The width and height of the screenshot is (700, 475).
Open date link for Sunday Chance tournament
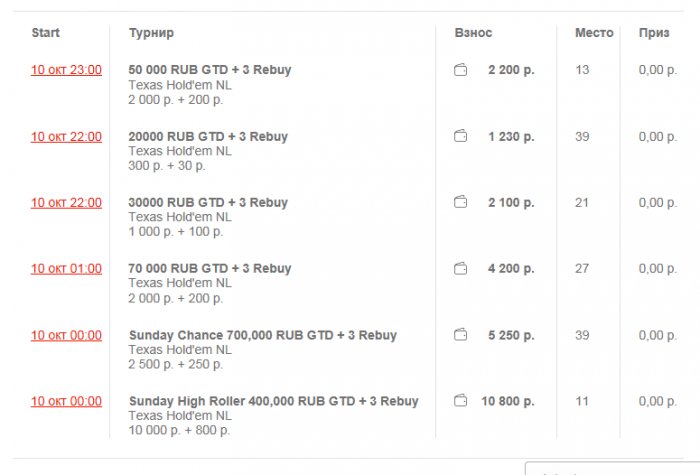point(66,335)
